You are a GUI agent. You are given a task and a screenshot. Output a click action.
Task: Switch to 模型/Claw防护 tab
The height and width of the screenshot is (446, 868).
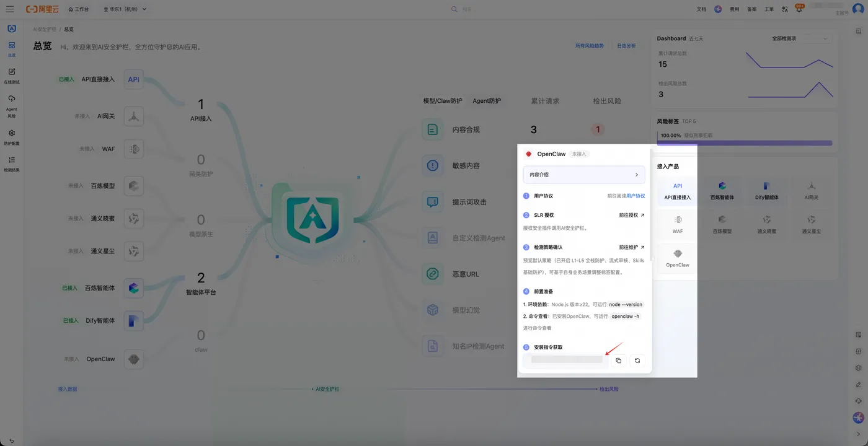pyautogui.click(x=443, y=100)
